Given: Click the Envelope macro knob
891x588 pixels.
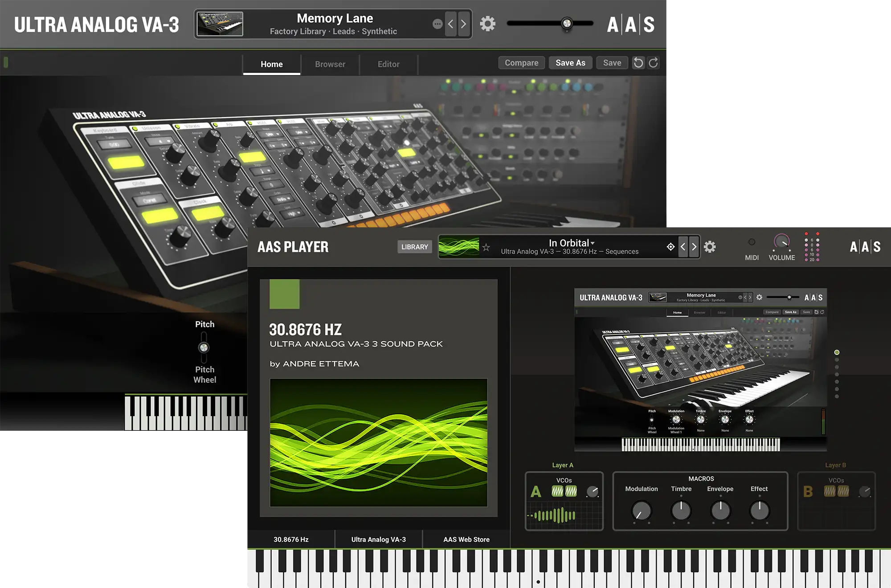Looking at the screenshot, I should tap(720, 510).
